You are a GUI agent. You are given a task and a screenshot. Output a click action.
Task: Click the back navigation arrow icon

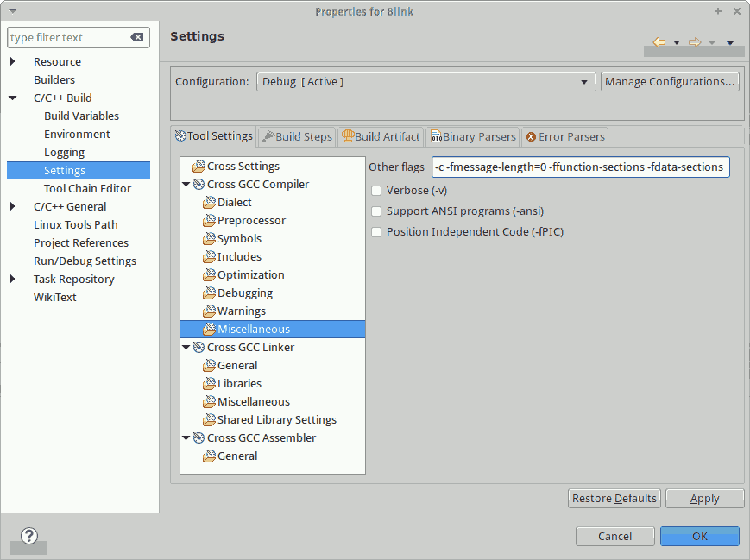coord(659,42)
